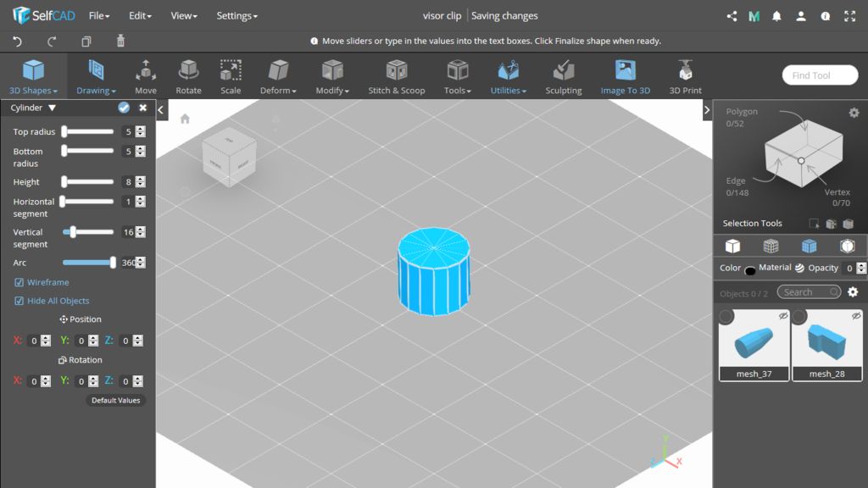
Task: Click the Share icon in header
Action: point(732,16)
